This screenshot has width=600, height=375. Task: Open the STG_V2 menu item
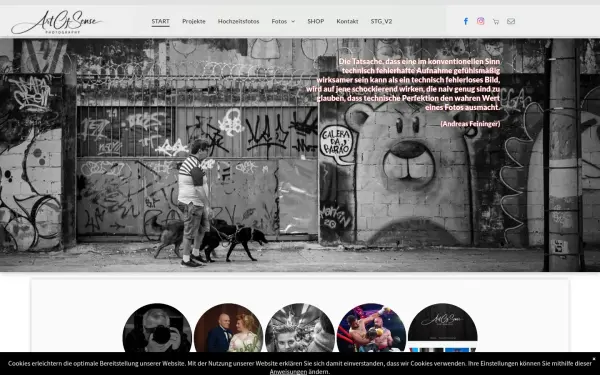pyautogui.click(x=381, y=21)
